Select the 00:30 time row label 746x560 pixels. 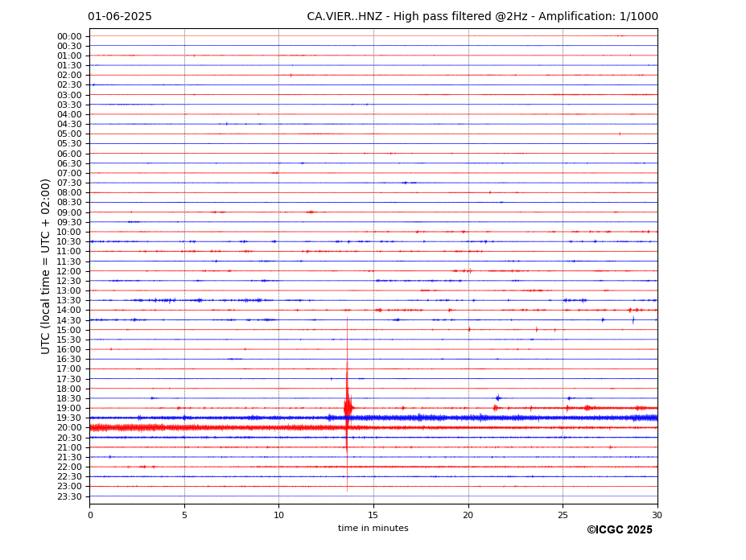click(x=69, y=46)
